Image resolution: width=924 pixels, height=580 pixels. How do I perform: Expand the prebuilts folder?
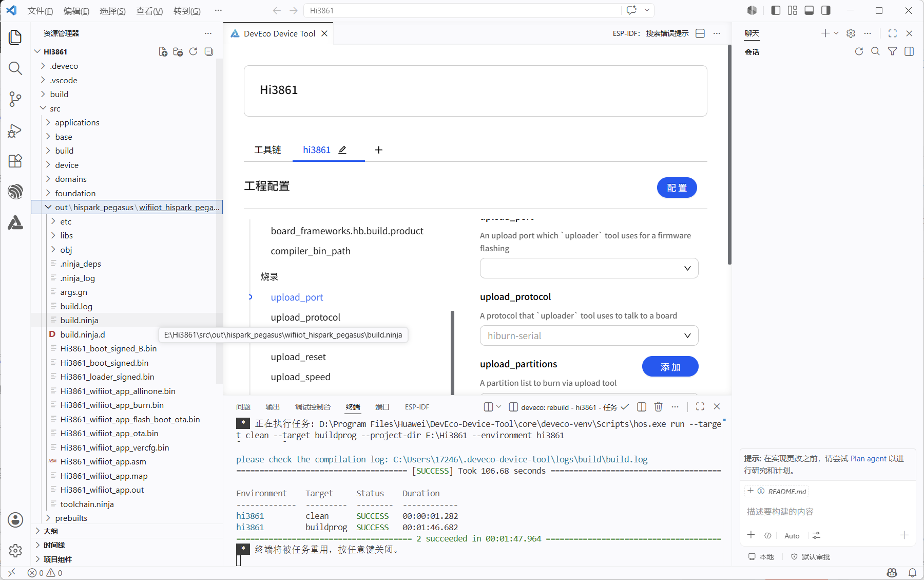coord(71,518)
